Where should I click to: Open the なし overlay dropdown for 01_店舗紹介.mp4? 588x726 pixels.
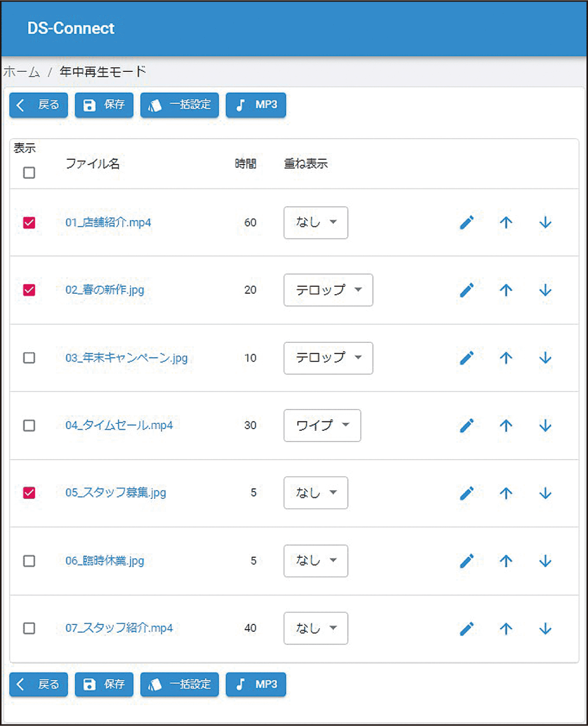point(315,222)
